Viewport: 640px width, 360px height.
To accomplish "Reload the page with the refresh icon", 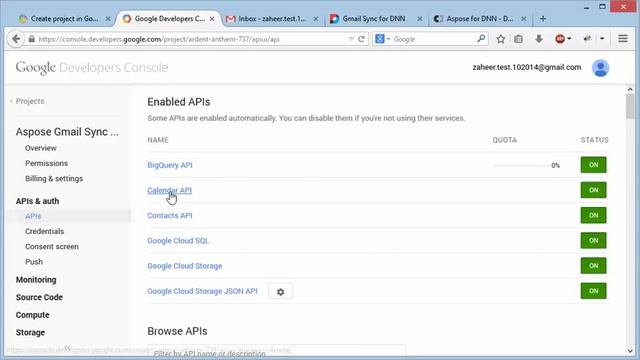I will pos(361,39).
